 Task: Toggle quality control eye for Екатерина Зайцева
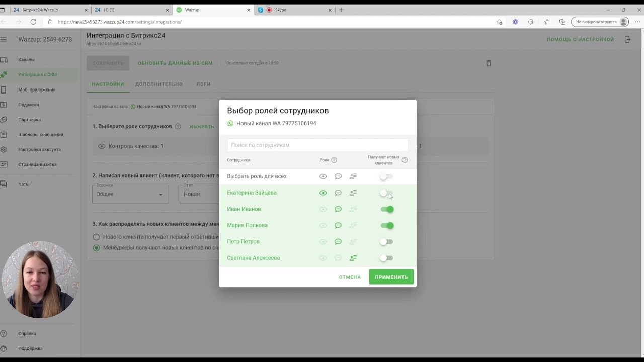point(323,193)
